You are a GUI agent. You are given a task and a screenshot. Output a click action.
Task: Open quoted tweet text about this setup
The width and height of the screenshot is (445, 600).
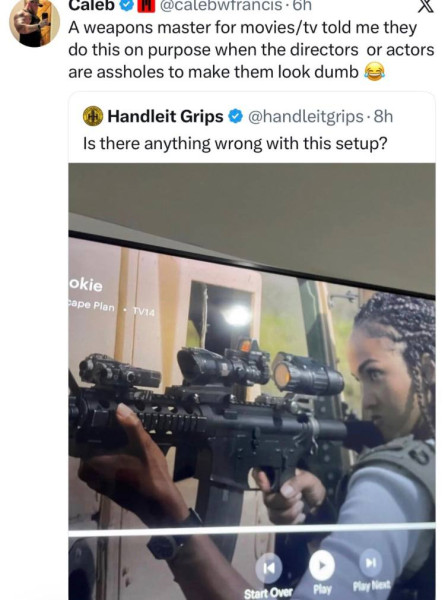pyautogui.click(x=235, y=144)
